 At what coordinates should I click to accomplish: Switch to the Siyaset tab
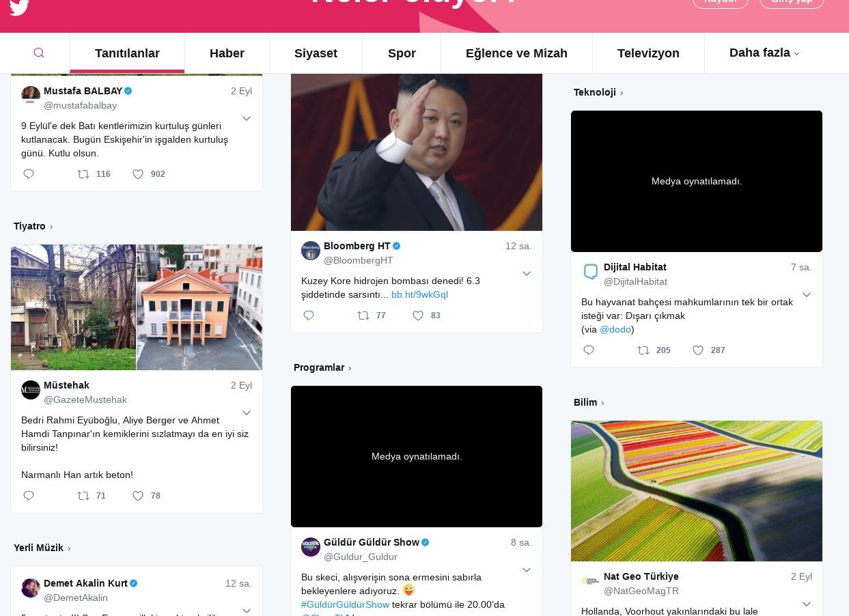point(316,53)
